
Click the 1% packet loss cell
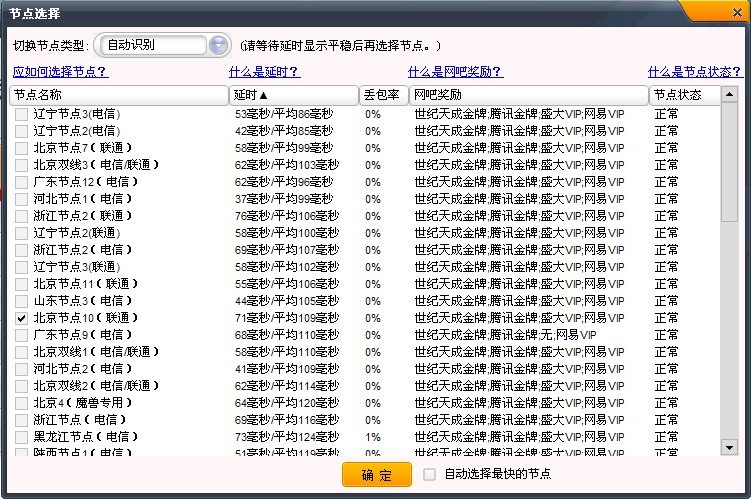pos(373,437)
